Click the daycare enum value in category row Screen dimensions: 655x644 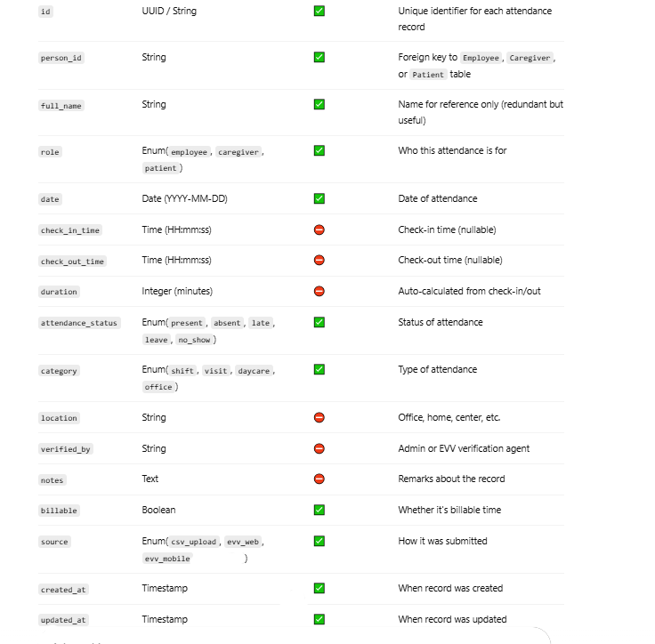[254, 371]
